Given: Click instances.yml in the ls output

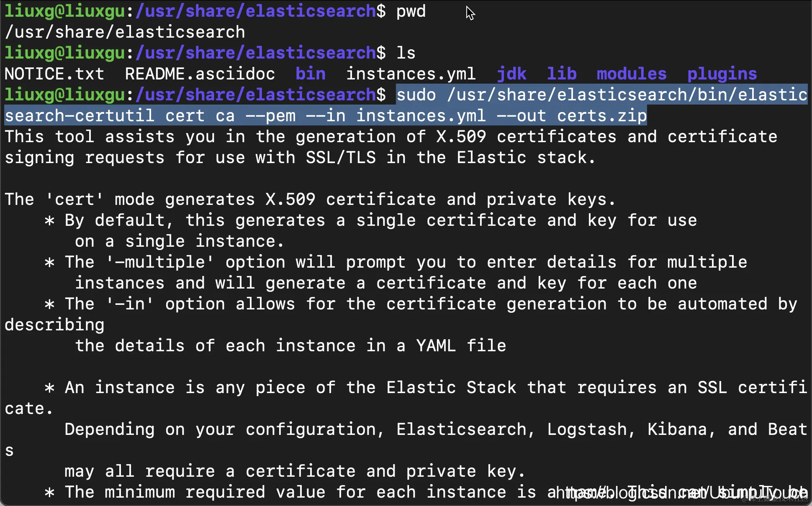Looking at the screenshot, I should [x=411, y=74].
